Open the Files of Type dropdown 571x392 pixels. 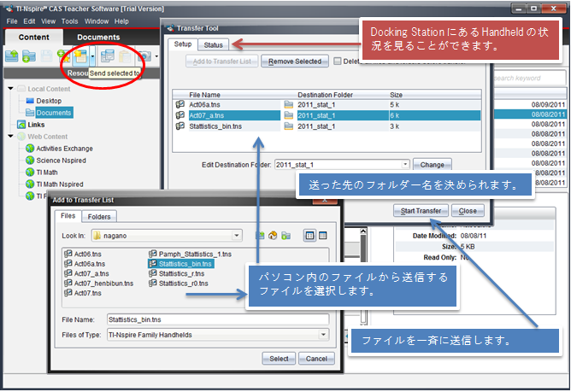pyautogui.click(x=323, y=335)
